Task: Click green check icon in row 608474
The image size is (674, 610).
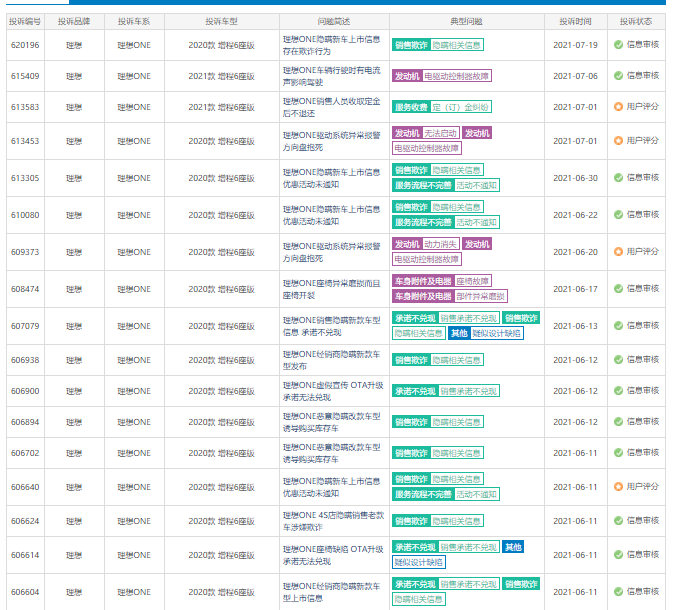Action: pyautogui.click(x=618, y=289)
